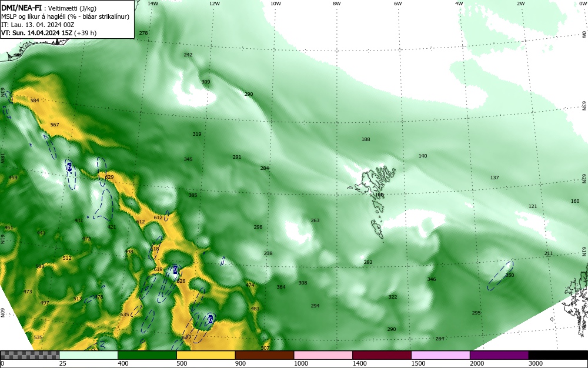The height and width of the screenshot is (368, 588).
Task: Click the dark green 400–500 legend swatch
Action: (147, 355)
